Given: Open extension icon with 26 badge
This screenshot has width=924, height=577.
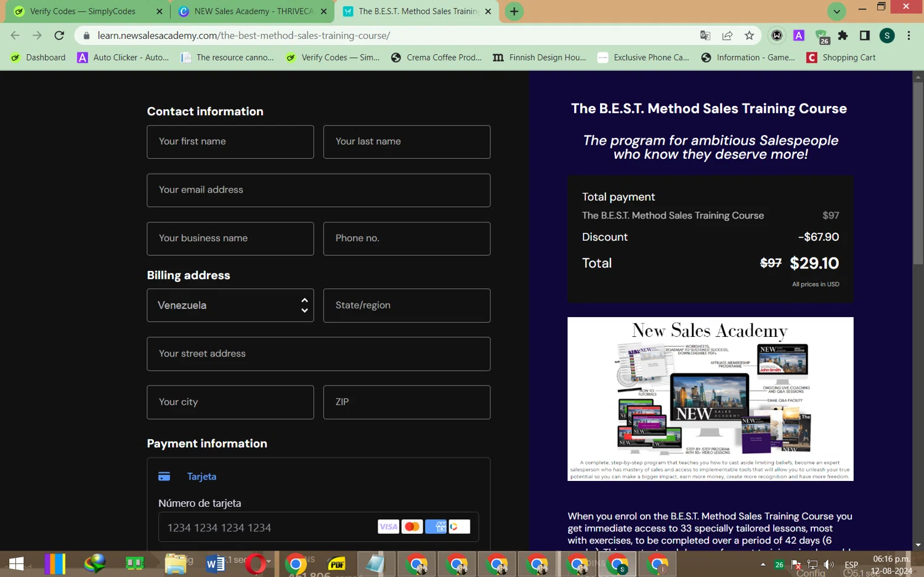Looking at the screenshot, I should (822, 37).
